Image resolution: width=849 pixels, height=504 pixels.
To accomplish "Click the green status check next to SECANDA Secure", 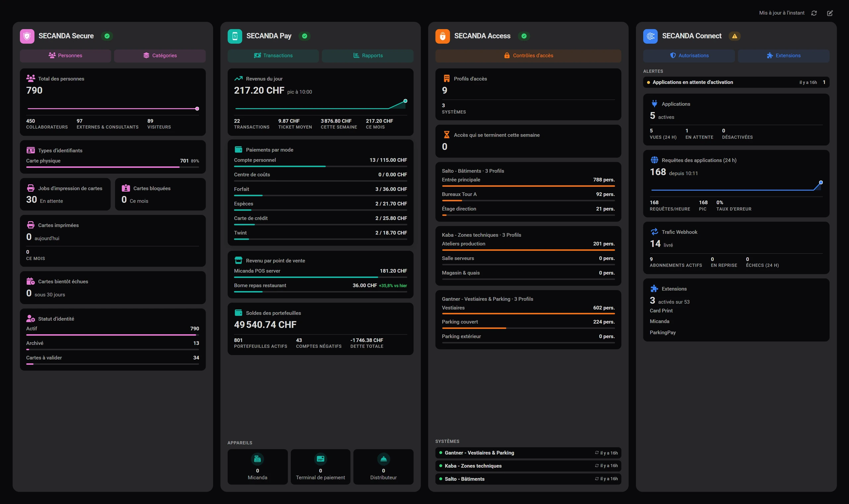I will click(107, 36).
